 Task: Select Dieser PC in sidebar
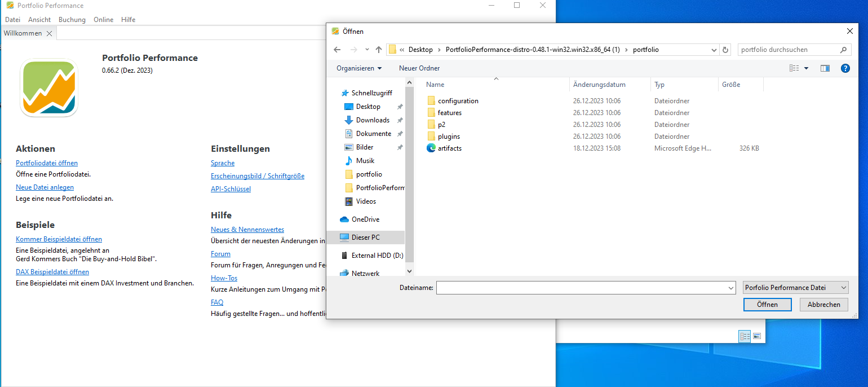pyautogui.click(x=365, y=238)
